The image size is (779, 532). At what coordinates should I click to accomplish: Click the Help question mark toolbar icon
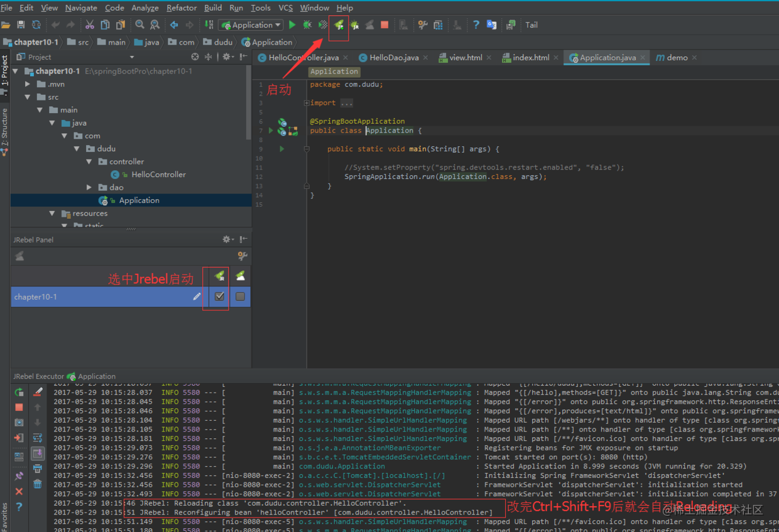coord(476,25)
